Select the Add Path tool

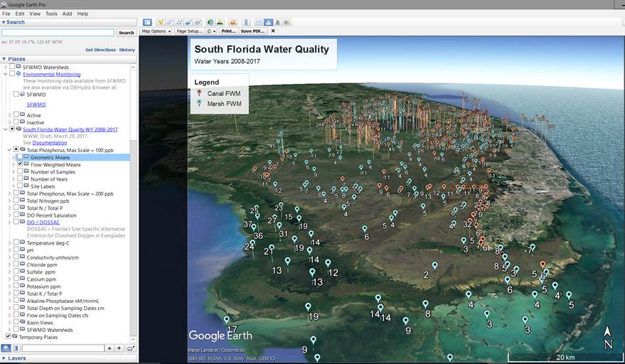click(x=179, y=22)
